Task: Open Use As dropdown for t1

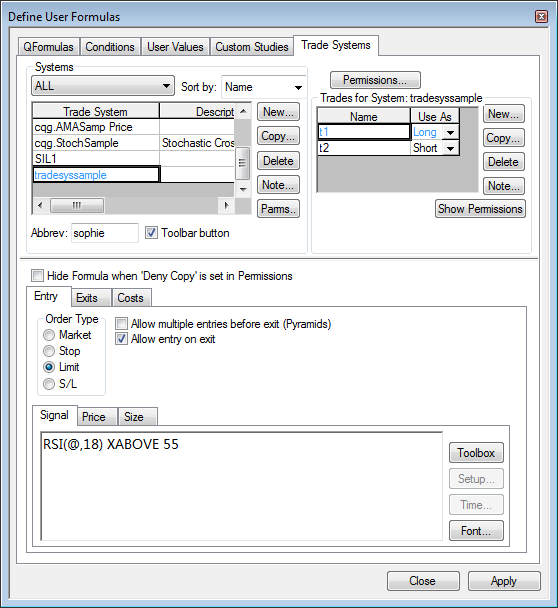Action: (450, 132)
